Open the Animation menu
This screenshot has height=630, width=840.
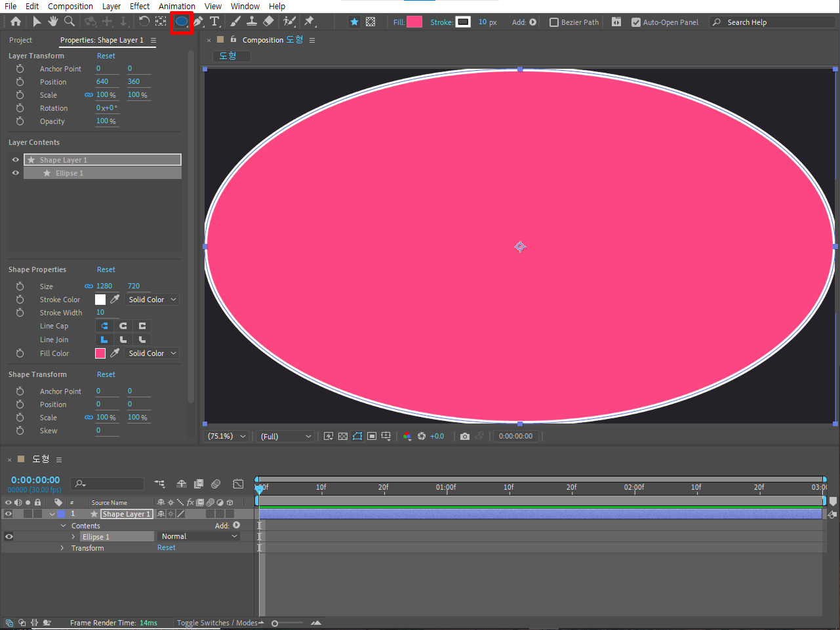(177, 6)
